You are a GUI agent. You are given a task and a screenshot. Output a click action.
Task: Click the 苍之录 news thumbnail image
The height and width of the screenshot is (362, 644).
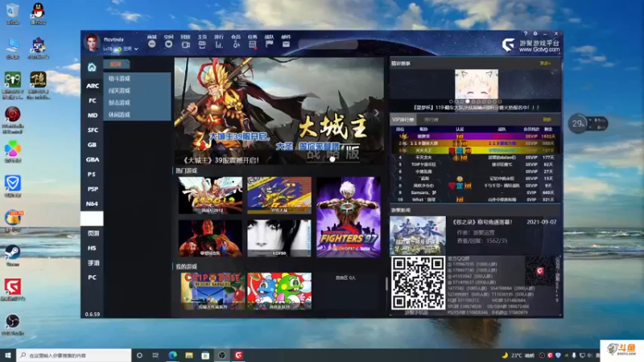click(x=418, y=235)
